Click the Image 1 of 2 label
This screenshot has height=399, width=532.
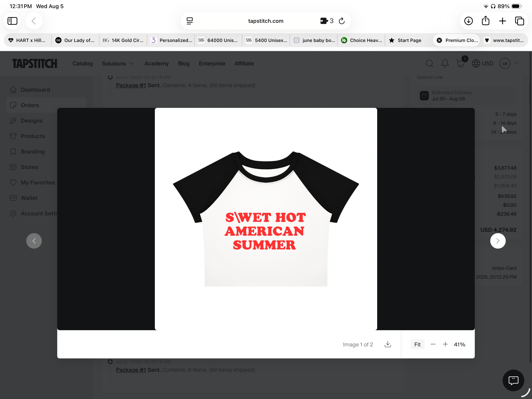(358, 344)
